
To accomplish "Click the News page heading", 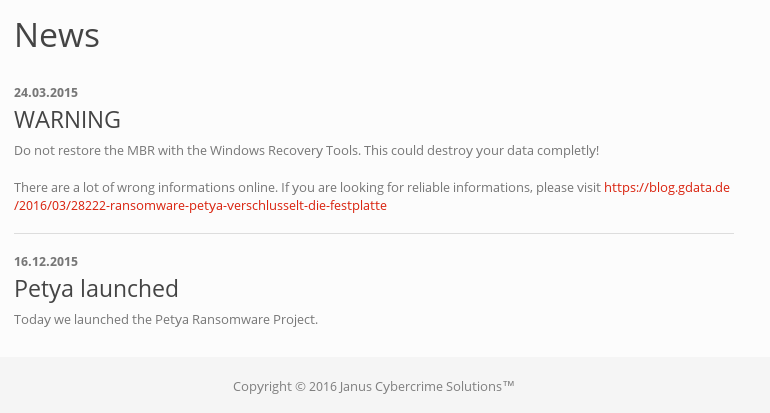I will click(x=57, y=35).
